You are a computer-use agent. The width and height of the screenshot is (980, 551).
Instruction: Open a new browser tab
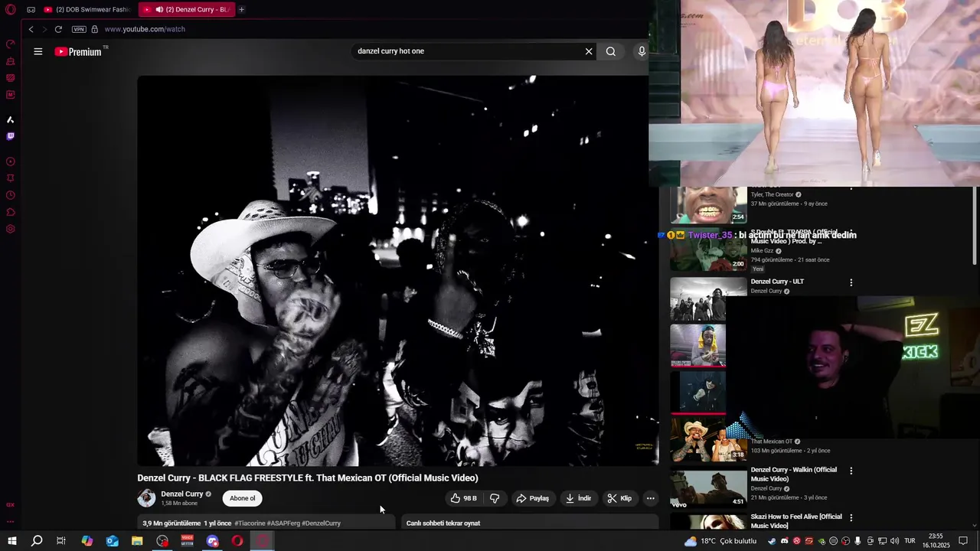(x=241, y=10)
